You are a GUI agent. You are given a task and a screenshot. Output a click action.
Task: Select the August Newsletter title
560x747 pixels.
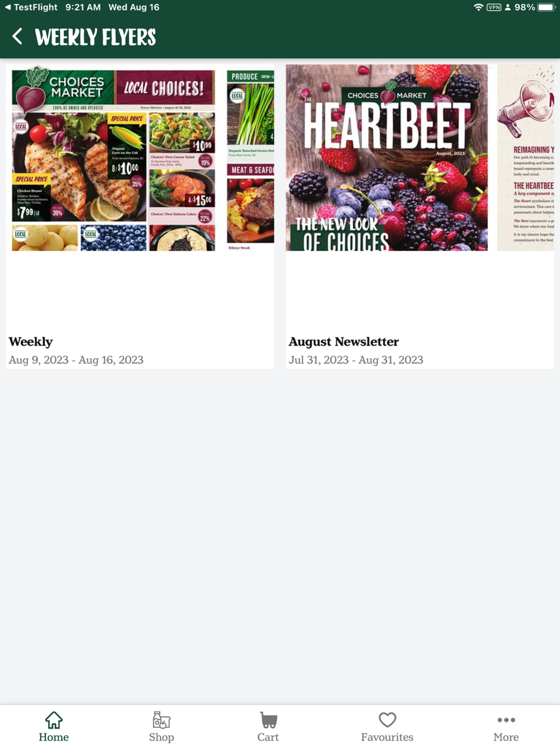[344, 342]
